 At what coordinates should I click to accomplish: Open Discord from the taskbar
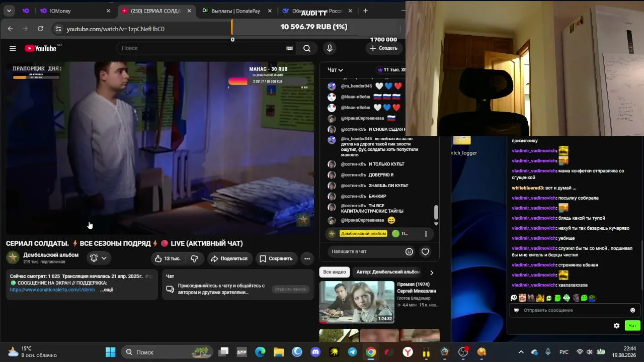pyautogui.click(x=315, y=352)
